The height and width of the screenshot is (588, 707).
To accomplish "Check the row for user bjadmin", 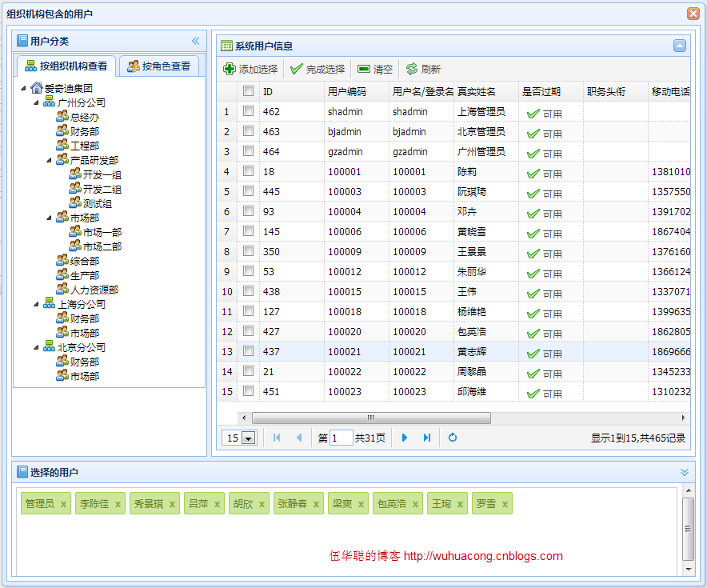I will pos(248,130).
